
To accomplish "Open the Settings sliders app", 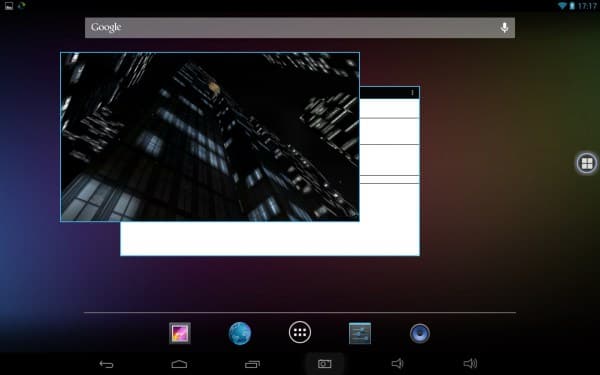I will 360,333.
